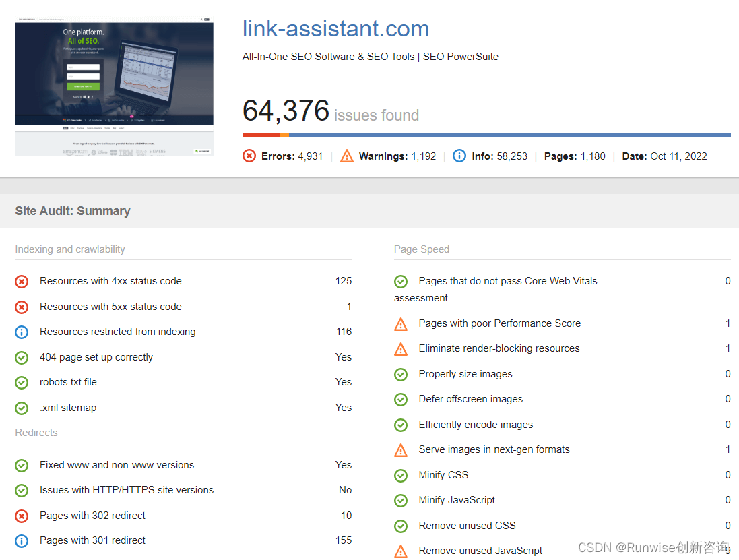The image size is (739, 560).
Task: Click the orange Warnings triangle icon in header
Action: 347,156
